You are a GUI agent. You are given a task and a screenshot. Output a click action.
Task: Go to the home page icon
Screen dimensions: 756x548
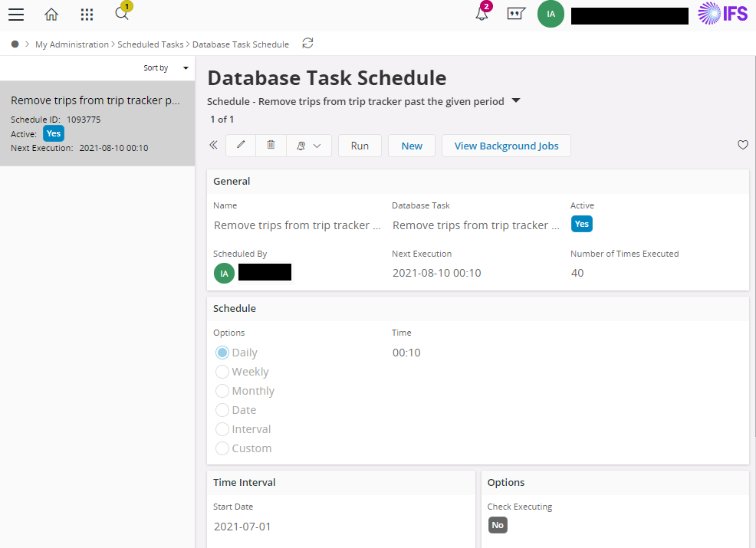coord(51,15)
